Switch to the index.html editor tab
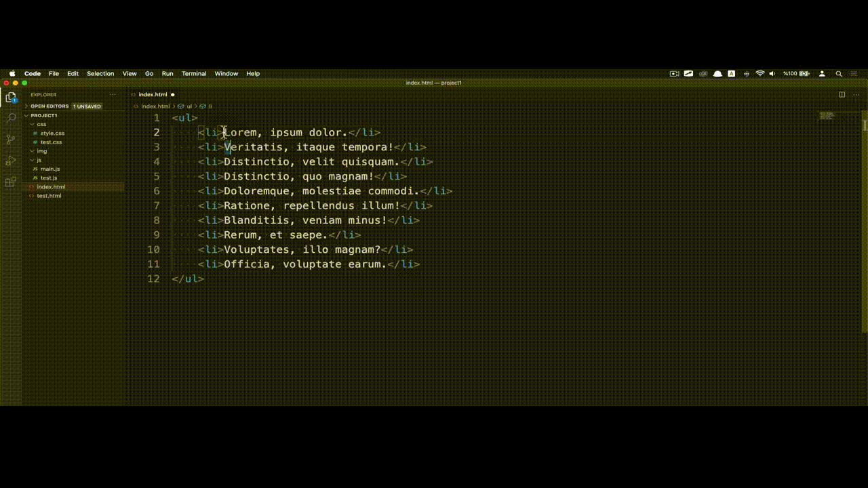This screenshot has width=868, height=488. [x=153, y=95]
